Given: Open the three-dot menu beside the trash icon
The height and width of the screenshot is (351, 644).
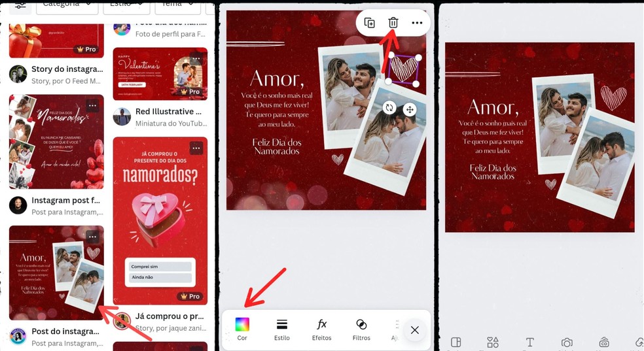Looking at the screenshot, I should (x=417, y=23).
